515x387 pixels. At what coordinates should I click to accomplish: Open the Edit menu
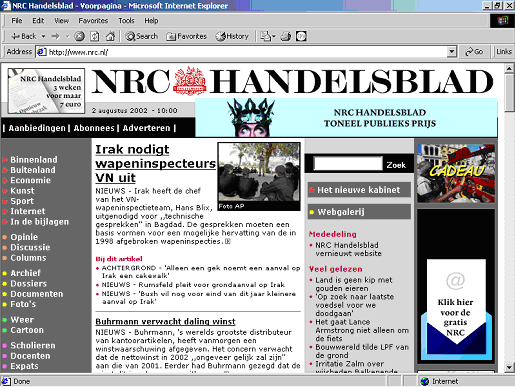tap(38, 21)
